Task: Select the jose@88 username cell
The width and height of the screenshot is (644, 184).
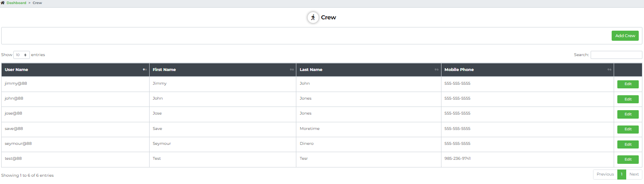Action: (x=75, y=114)
